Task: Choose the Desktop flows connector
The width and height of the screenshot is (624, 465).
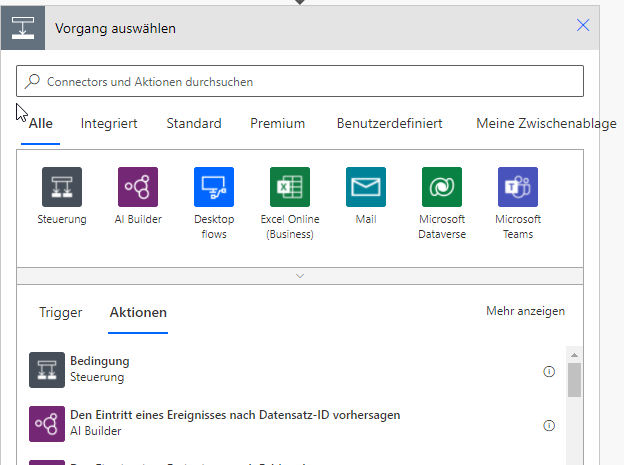Action: [214, 187]
